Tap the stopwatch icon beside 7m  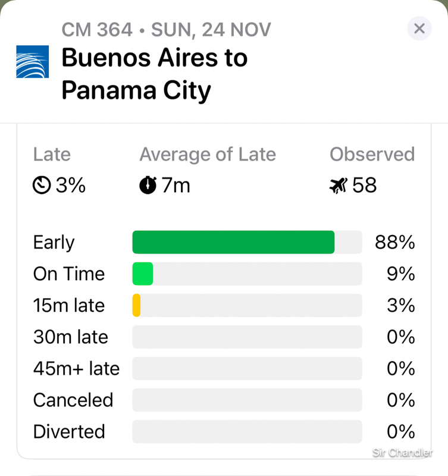pyautogui.click(x=148, y=186)
